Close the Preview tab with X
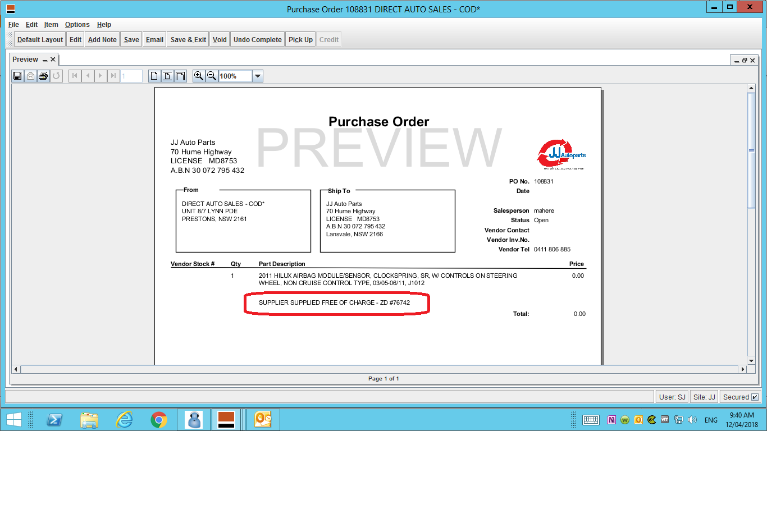767x532 pixels. click(x=53, y=59)
